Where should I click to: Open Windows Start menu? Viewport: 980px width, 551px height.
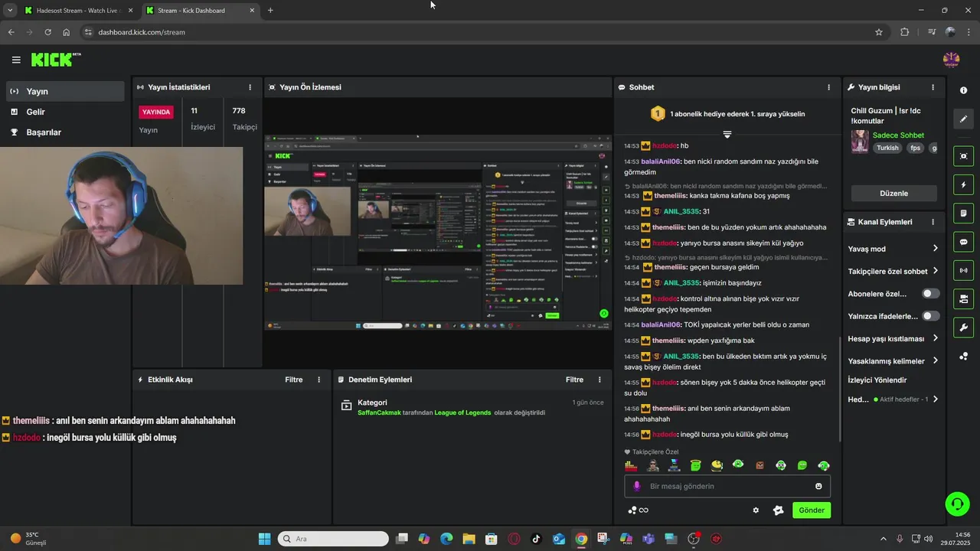pos(264,539)
